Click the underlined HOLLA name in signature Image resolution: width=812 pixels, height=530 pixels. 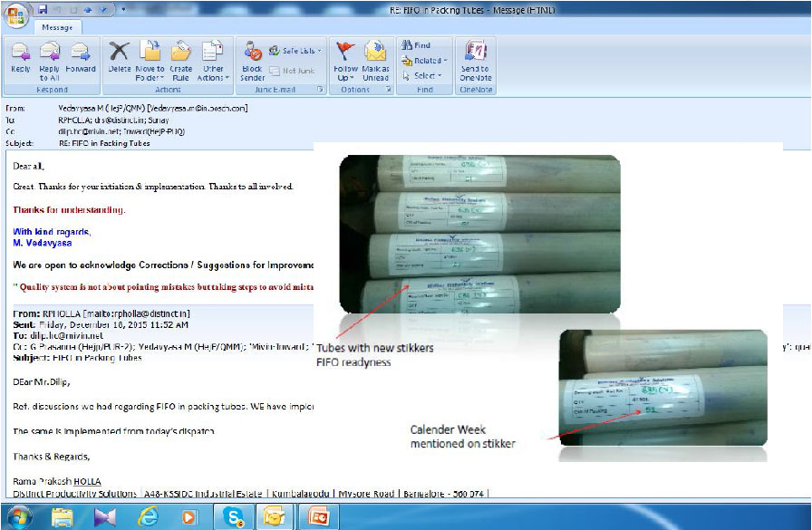pos(87,481)
